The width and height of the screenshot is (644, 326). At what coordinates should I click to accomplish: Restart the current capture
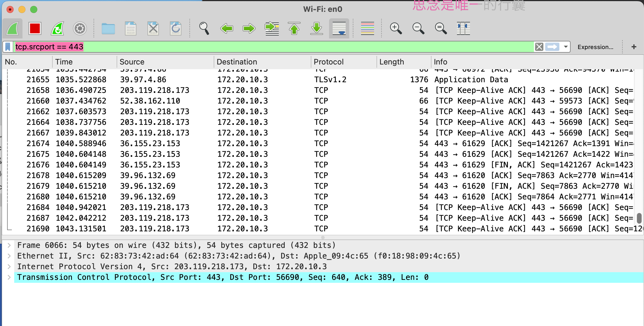click(57, 29)
